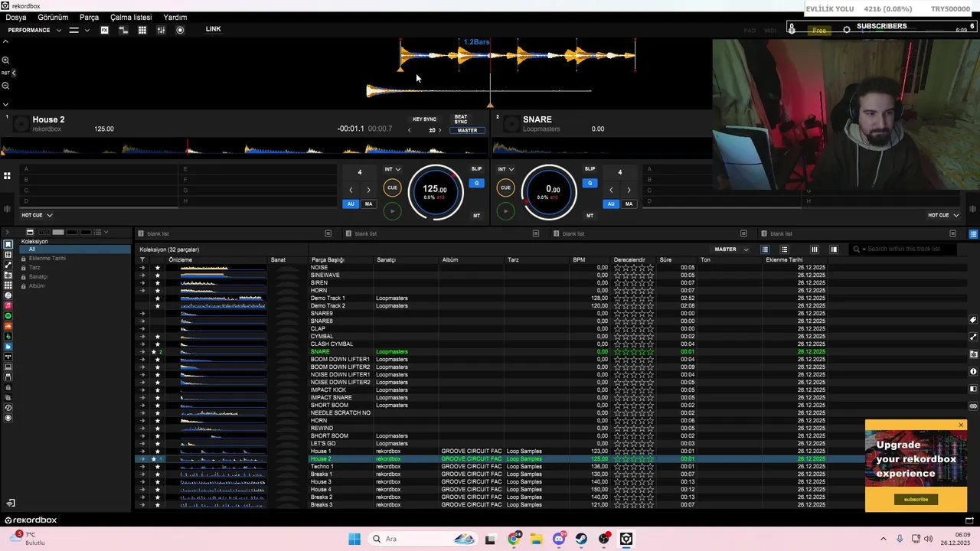The height and width of the screenshot is (551, 980).
Task: Open the MASTER dropdown above track list
Action: [731, 249]
